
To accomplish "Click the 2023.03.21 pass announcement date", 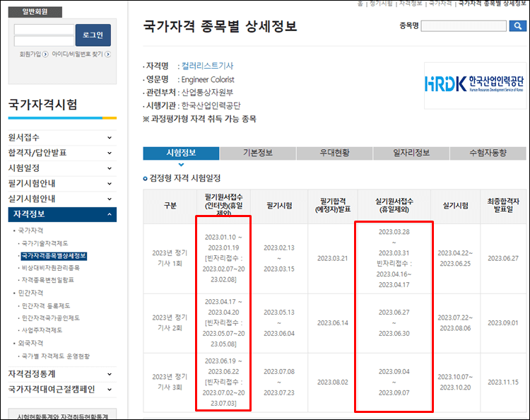I will tap(333, 258).
